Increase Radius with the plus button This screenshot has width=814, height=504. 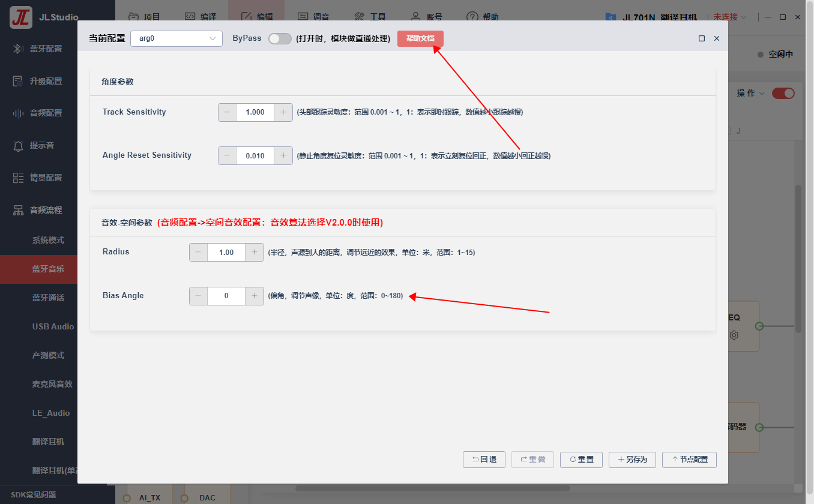coord(255,253)
